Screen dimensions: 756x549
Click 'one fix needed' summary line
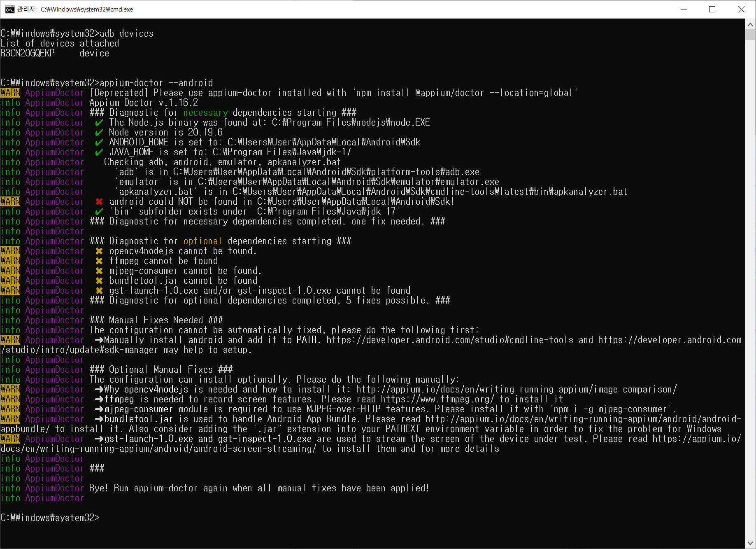[268, 221]
